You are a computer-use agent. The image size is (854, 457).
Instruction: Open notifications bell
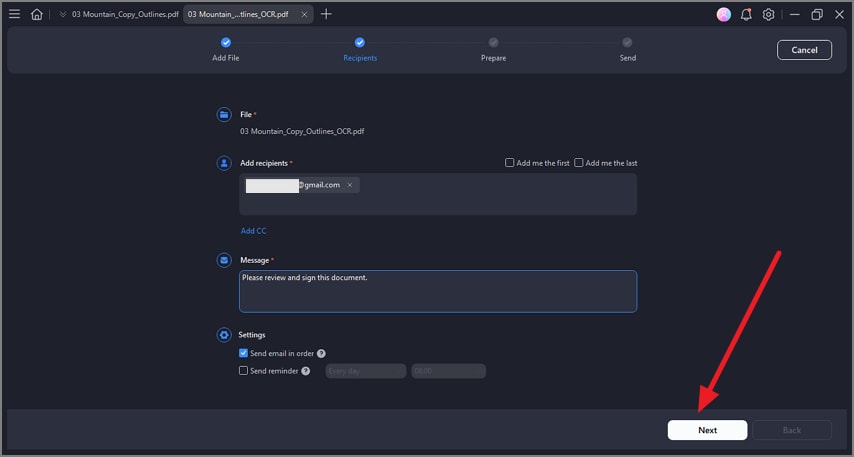746,15
